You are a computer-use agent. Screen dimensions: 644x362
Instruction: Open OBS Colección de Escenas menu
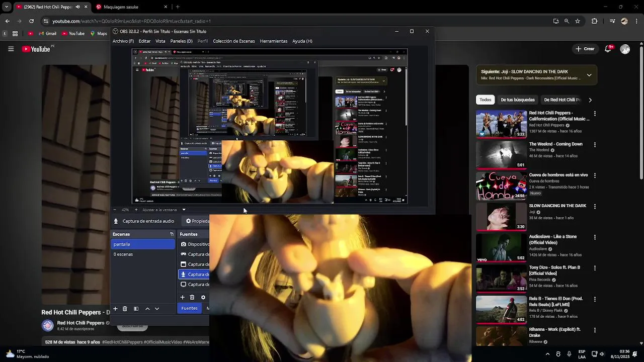click(233, 41)
